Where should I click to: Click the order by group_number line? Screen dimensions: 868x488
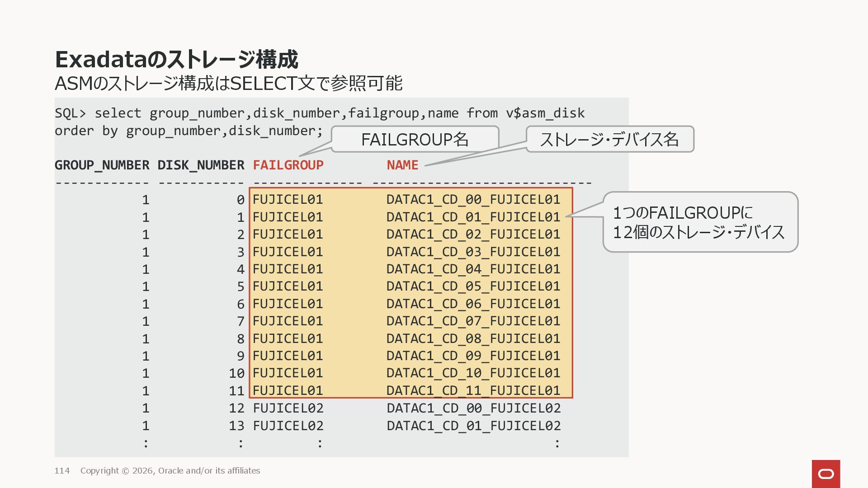click(x=189, y=131)
